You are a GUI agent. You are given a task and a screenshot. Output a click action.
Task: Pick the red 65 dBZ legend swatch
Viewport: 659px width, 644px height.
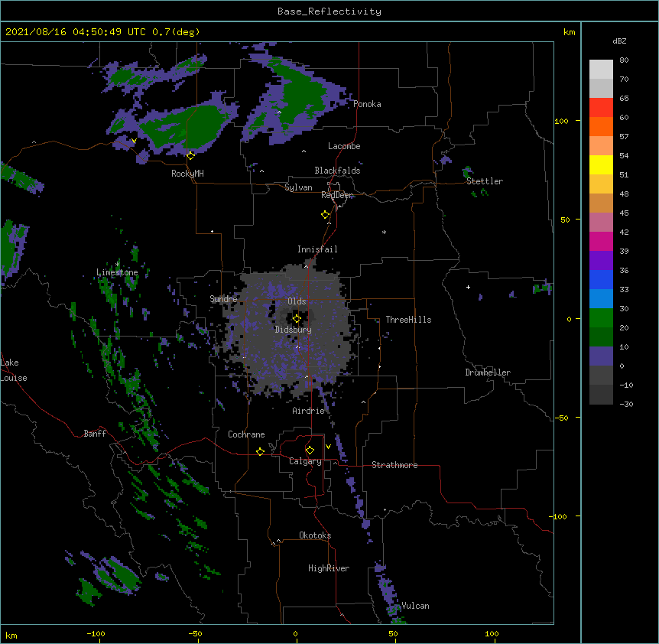pyautogui.click(x=601, y=107)
